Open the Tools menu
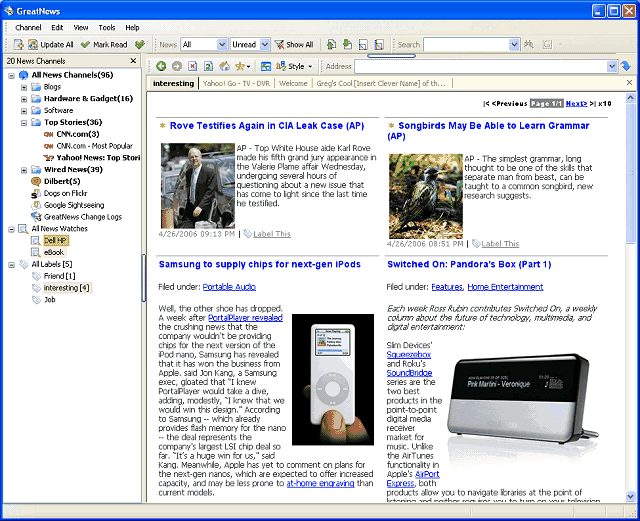 (x=107, y=27)
